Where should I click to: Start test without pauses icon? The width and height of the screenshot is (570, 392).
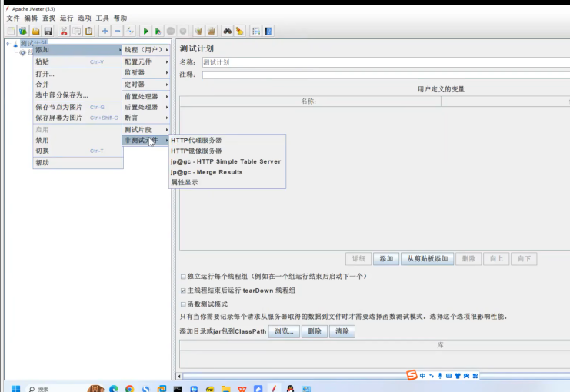(158, 32)
